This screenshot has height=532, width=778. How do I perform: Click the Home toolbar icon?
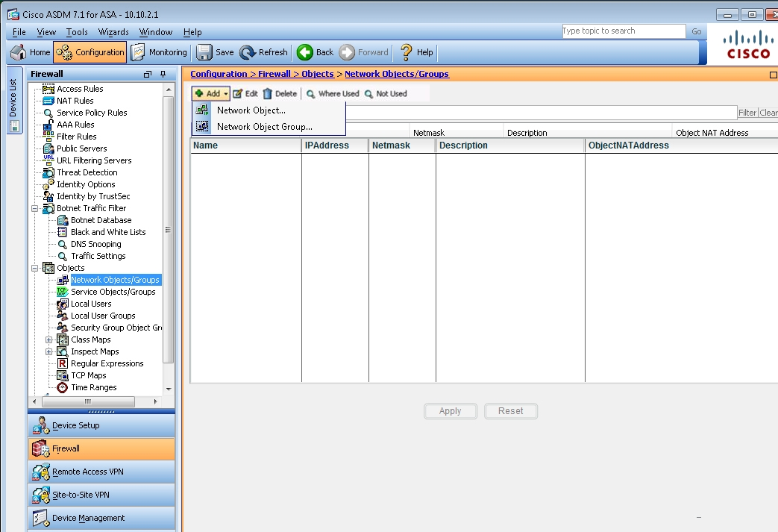click(x=19, y=52)
